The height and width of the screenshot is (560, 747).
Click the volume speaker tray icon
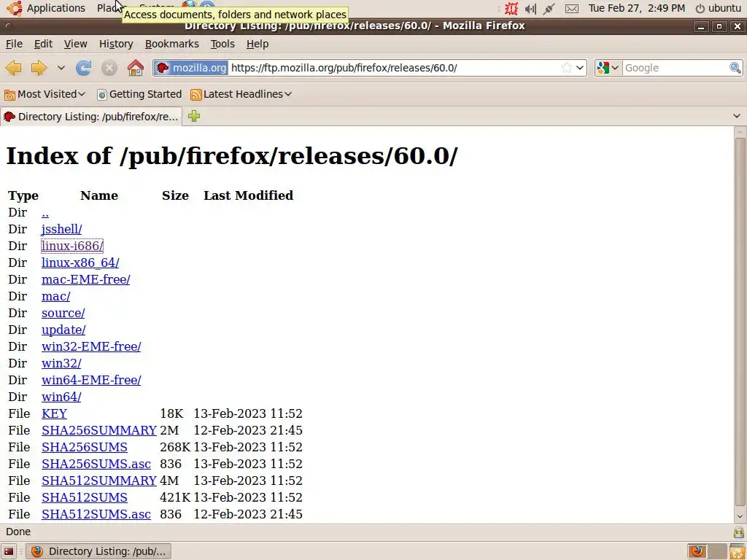[530, 8]
